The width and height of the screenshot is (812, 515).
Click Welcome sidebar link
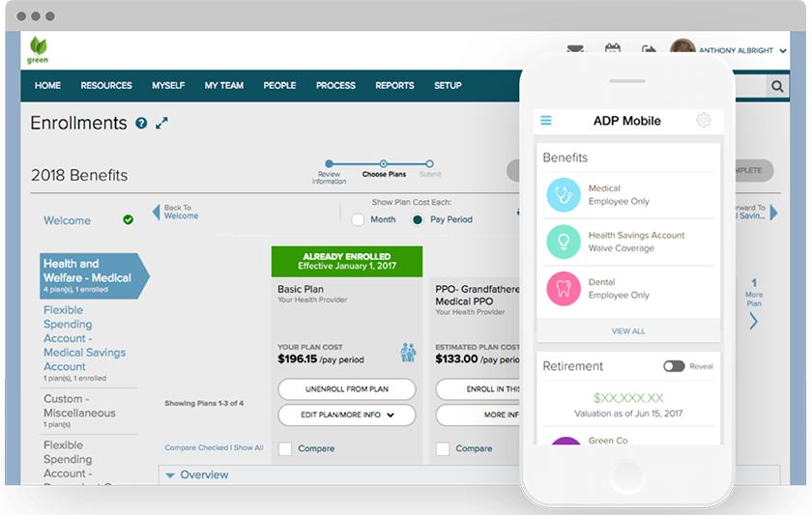click(x=67, y=220)
